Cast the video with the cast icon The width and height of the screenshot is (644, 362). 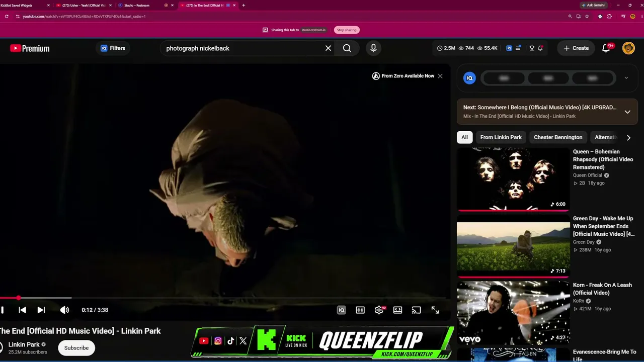[416, 310]
